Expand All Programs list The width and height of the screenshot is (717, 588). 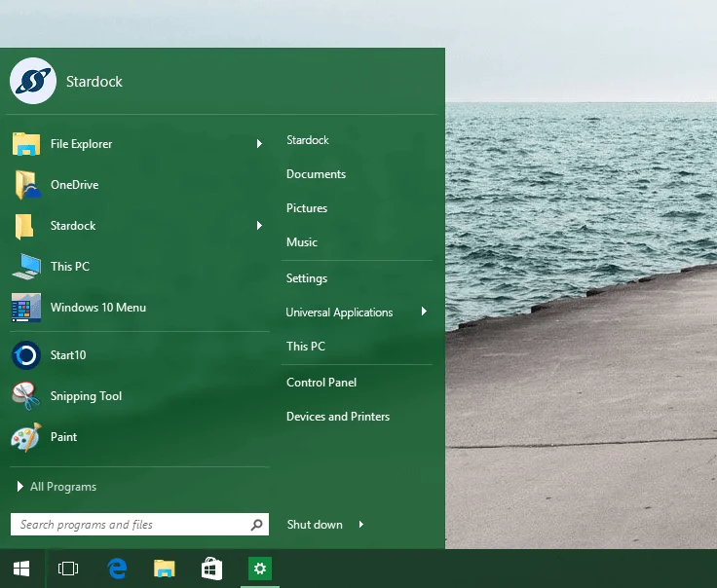(x=57, y=487)
